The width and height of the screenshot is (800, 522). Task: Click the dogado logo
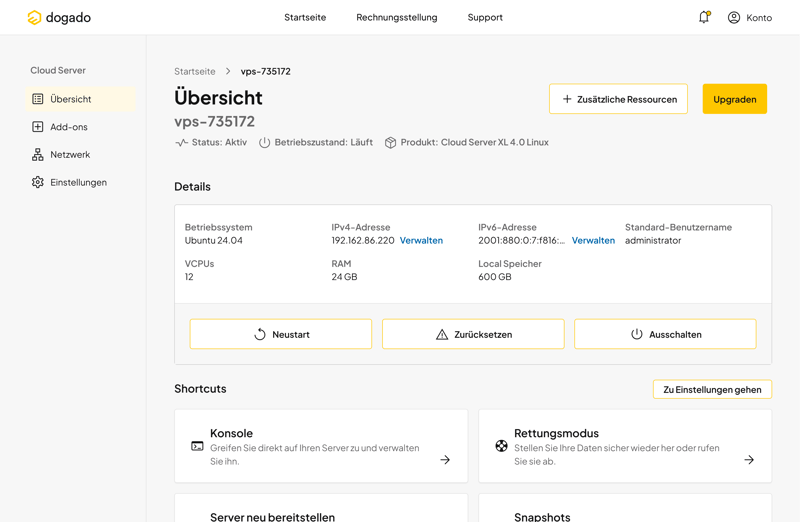59,17
